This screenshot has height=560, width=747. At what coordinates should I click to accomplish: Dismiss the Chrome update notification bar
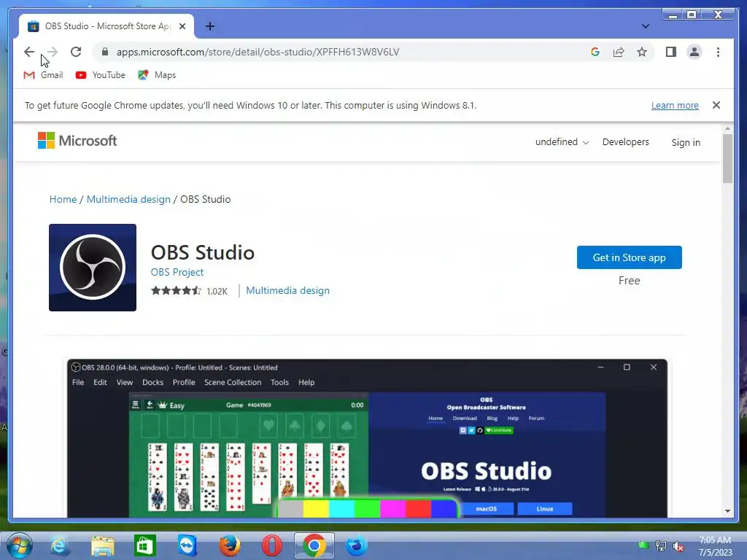[x=716, y=105]
